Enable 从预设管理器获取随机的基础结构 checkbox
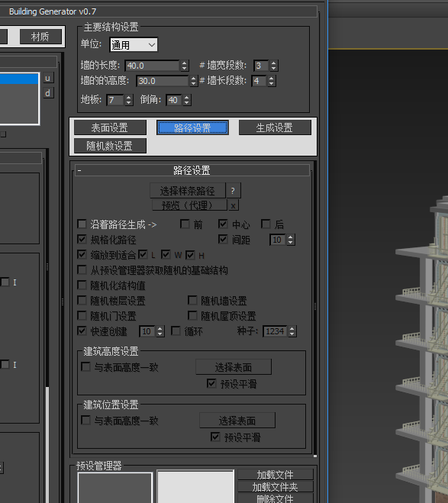The image size is (448, 503). (82, 269)
